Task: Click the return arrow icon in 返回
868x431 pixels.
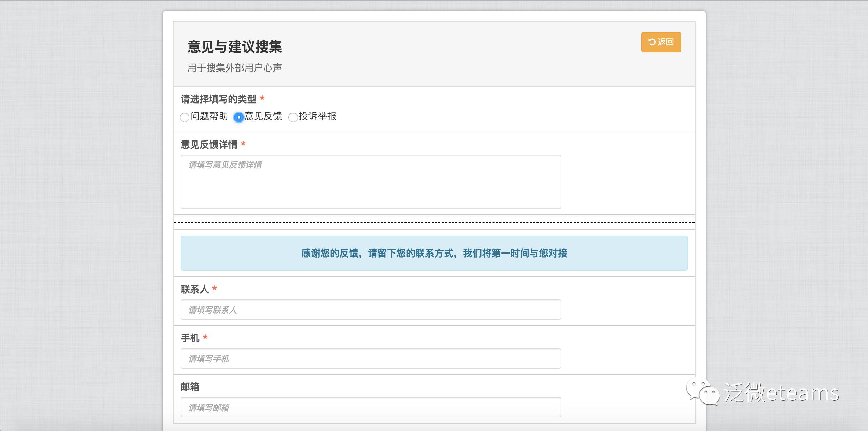Action: click(x=652, y=42)
